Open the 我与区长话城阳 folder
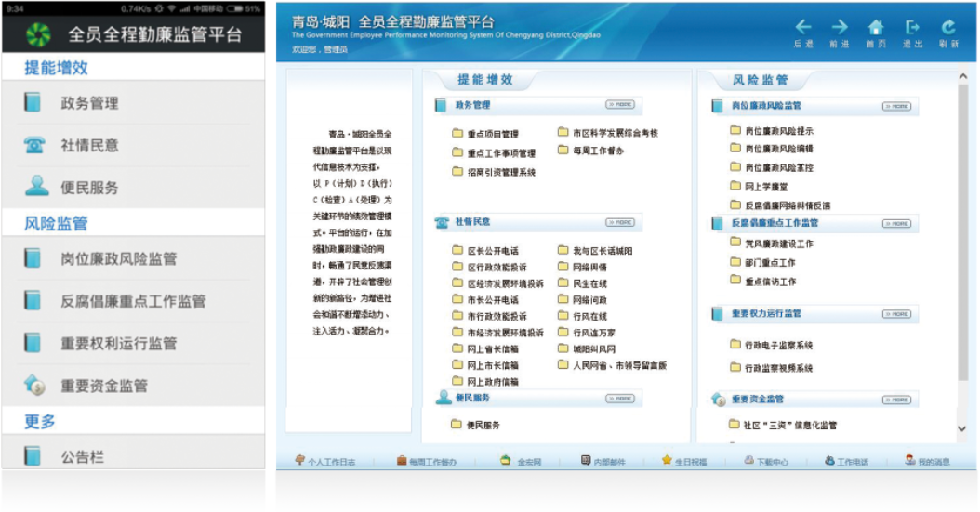 595,250
